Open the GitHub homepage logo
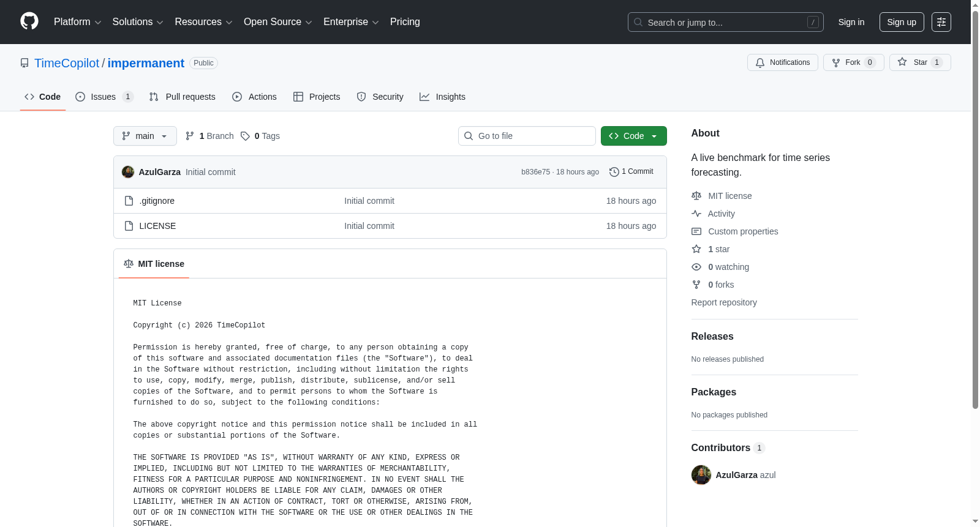 click(29, 21)
